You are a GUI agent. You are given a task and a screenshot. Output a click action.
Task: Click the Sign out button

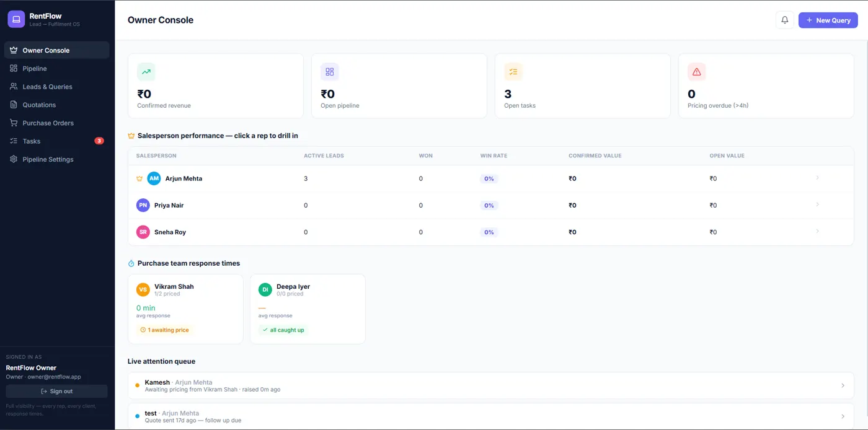click(56, 391)
